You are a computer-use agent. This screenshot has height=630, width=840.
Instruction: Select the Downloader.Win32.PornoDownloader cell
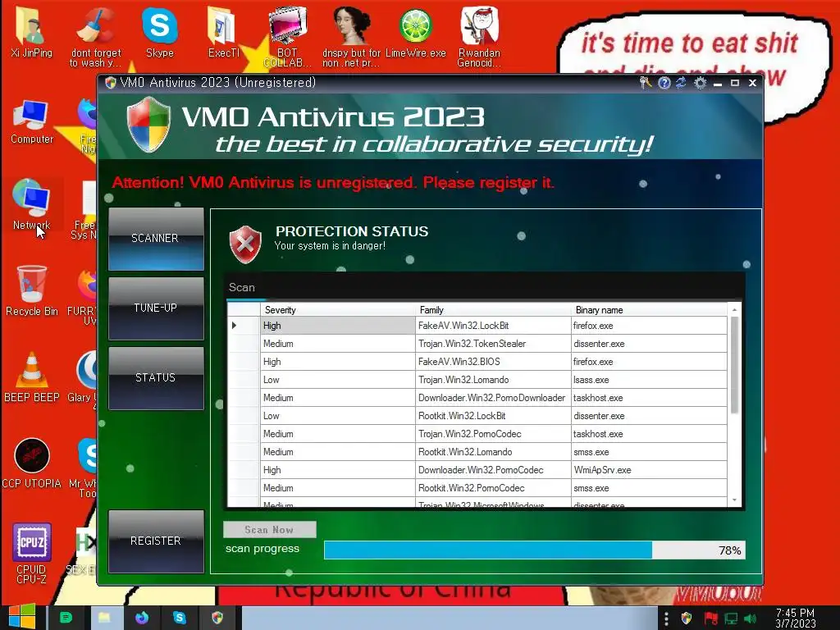click(493, 398)
